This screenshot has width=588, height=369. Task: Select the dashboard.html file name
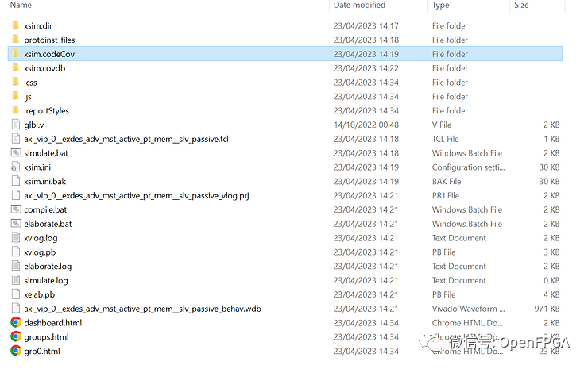53,323
